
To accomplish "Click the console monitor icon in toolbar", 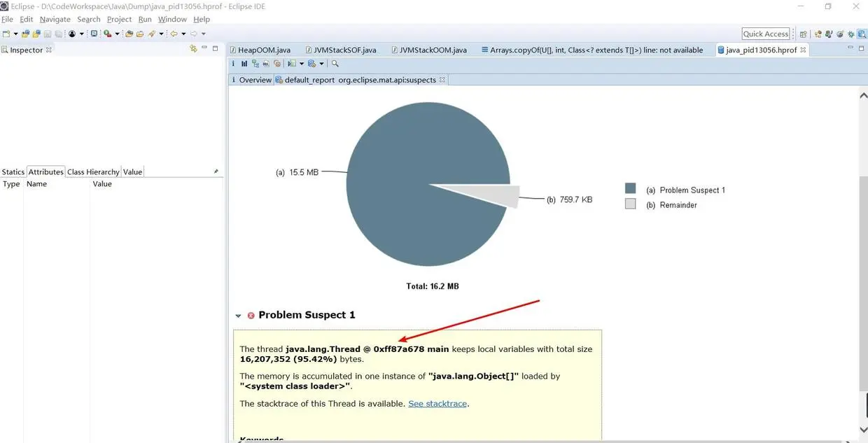I will [x=94, y=34].
